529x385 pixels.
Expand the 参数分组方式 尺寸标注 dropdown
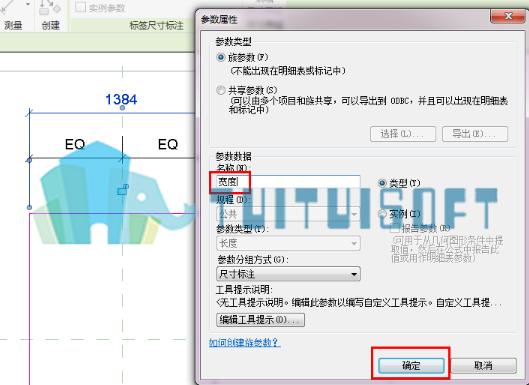click(x=288, y=274)
